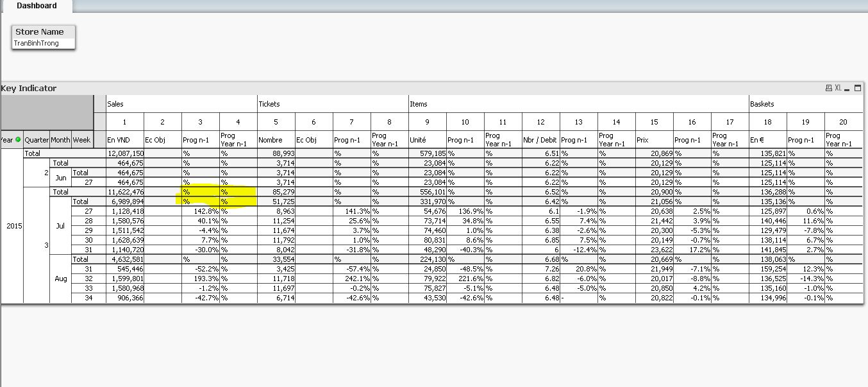Send Key Indicator table to Excel (XL)
This screenshot has width=868, height=387.
(837, 89)
